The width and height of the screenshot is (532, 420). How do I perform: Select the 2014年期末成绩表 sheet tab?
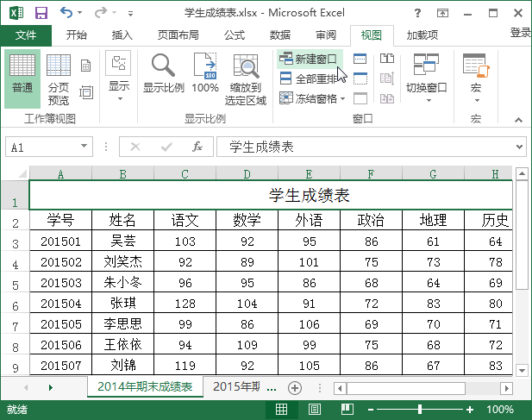pos(145,387)
